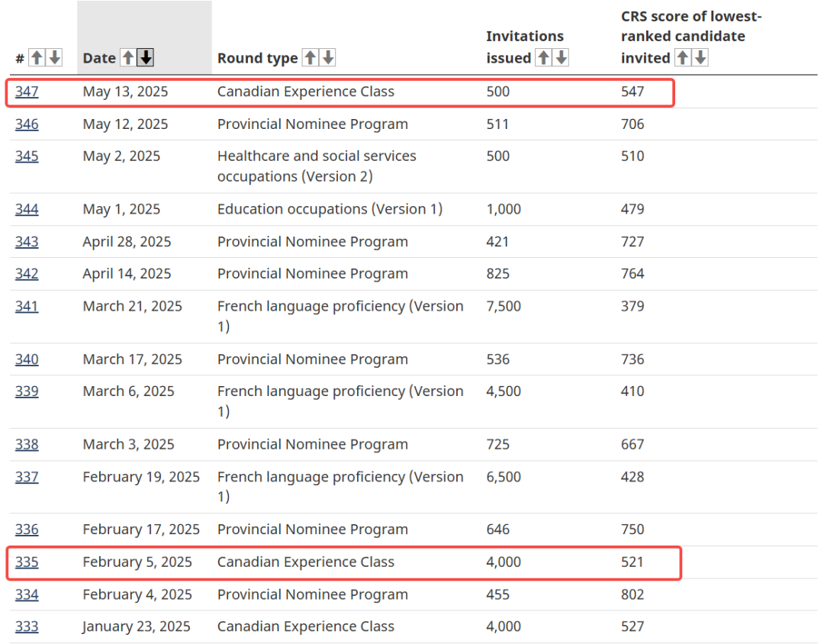Image resolution: width=824 pixels, height=644 pixels.
Task: Sort Round type descending arrow
Action: [328, 57]
